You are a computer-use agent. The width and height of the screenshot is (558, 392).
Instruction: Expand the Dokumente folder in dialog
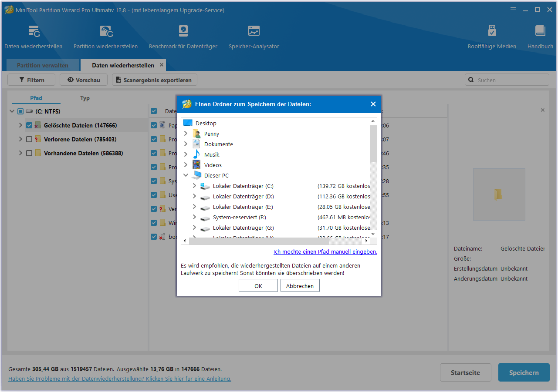tap(186, 144)
